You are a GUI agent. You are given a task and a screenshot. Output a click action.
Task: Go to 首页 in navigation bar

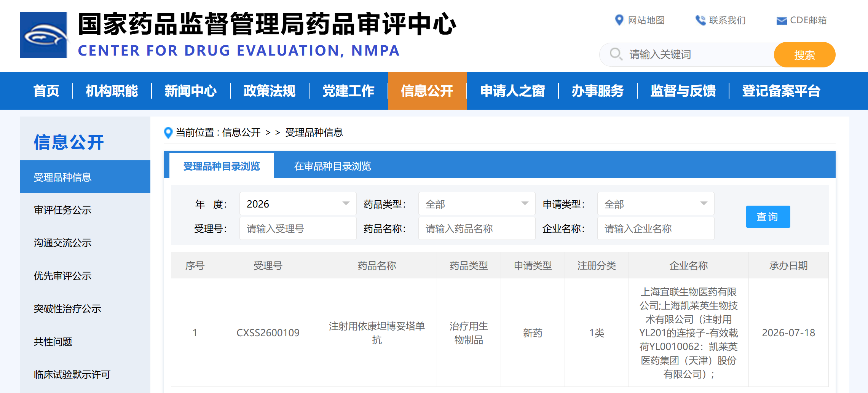(46, 91)
